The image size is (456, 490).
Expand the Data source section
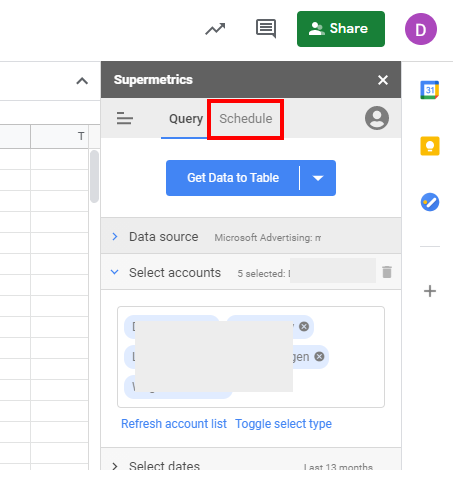115,237
